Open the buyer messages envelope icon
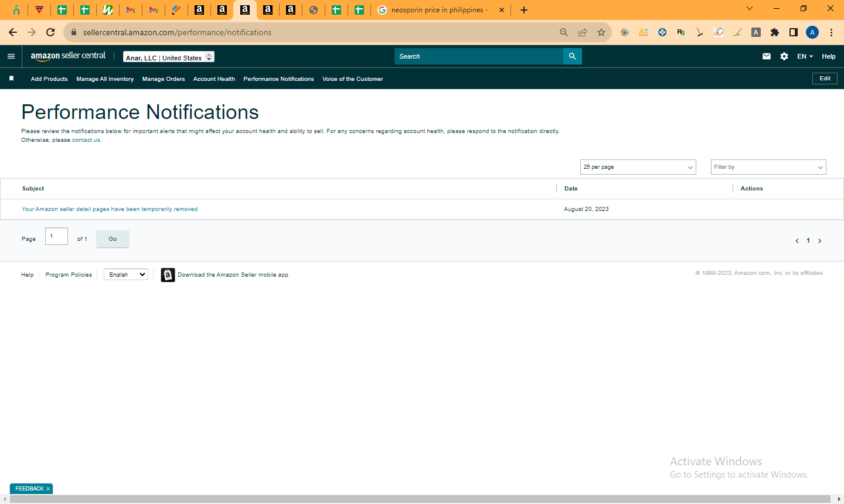Screen dimensions: 844x504 pyautogui.click(x=767, y=56)
